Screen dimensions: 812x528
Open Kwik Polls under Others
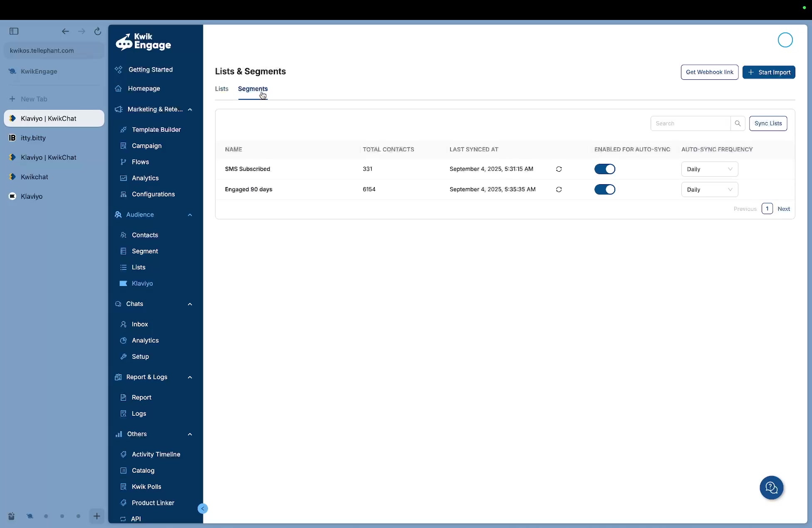coord(146,487)
